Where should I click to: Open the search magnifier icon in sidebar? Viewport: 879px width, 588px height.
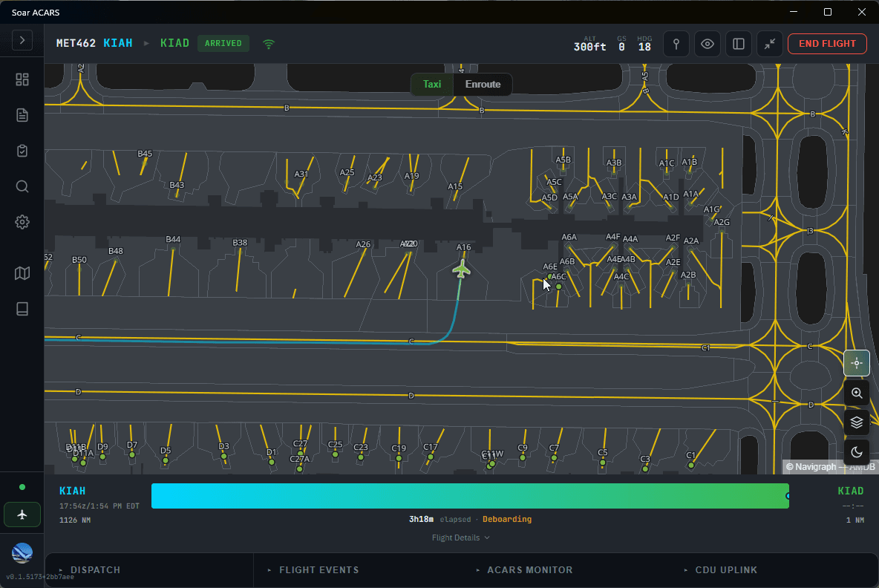22,186
